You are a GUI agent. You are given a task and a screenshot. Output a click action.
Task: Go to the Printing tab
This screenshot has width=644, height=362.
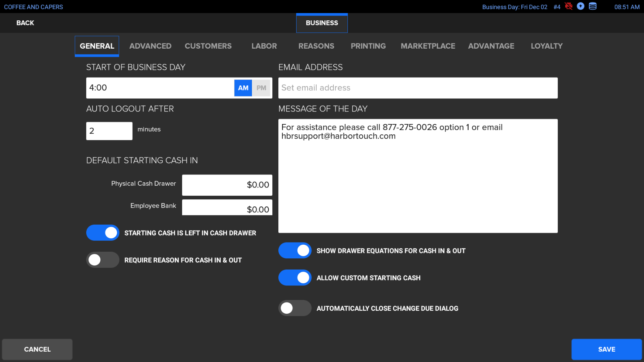[368, 46]
